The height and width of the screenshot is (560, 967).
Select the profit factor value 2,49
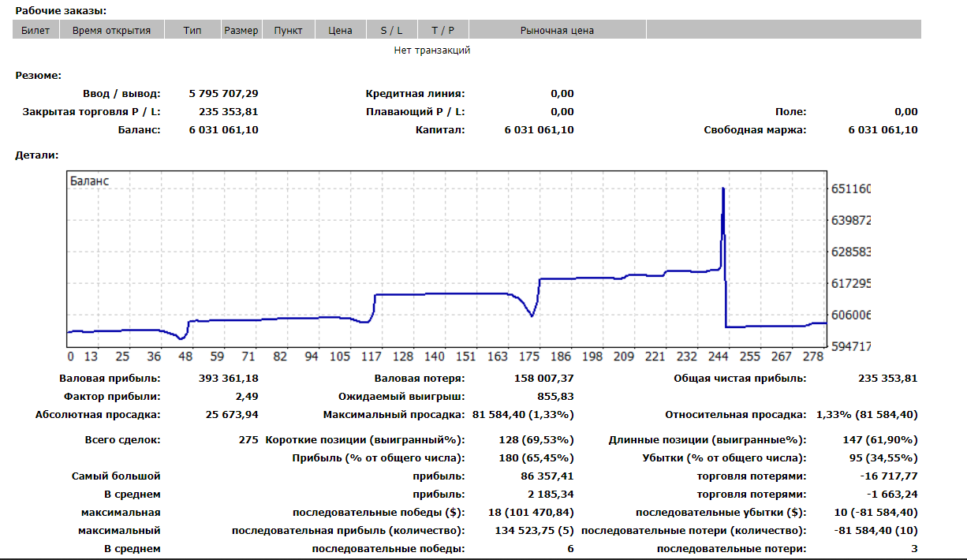pyautogui.click(x=247, y=396)
